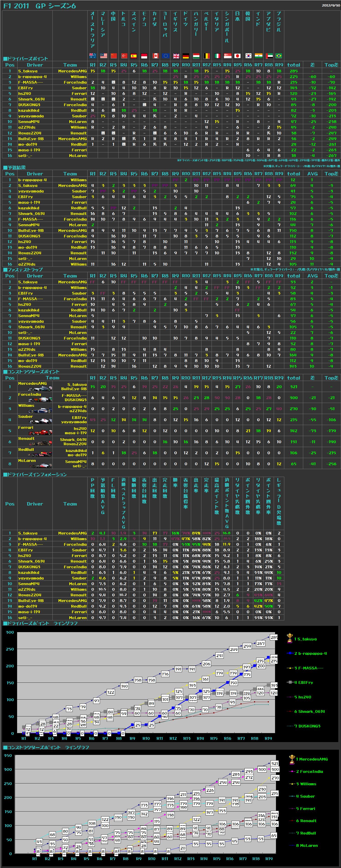
Task: Click total 321 in MercedesAMG constructors row
Action: point(294,387)
